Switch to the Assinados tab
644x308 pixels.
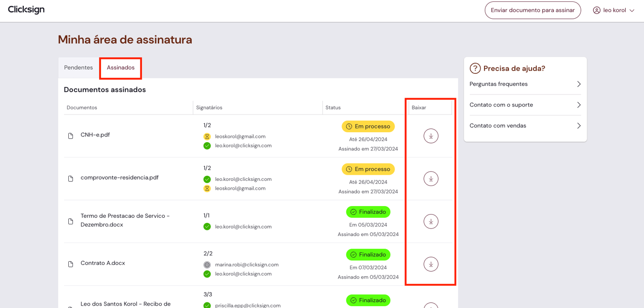[x=120, y=68]
